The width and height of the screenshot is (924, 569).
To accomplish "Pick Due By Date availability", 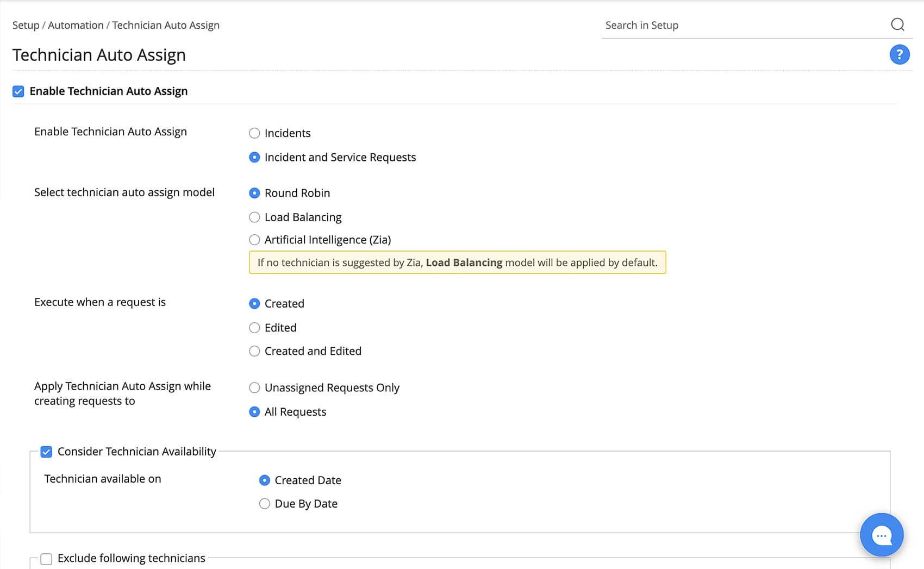I will coord(265,504).
